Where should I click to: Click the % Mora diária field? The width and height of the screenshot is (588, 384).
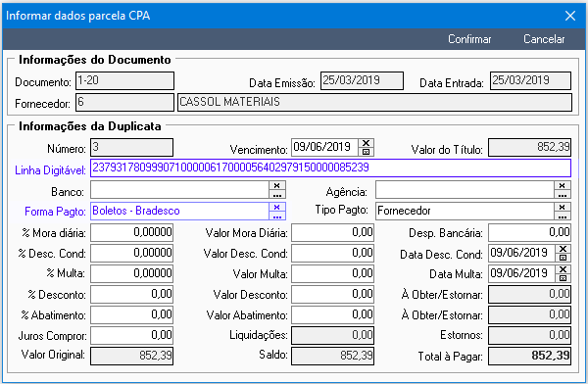click(x=131, y=232)
